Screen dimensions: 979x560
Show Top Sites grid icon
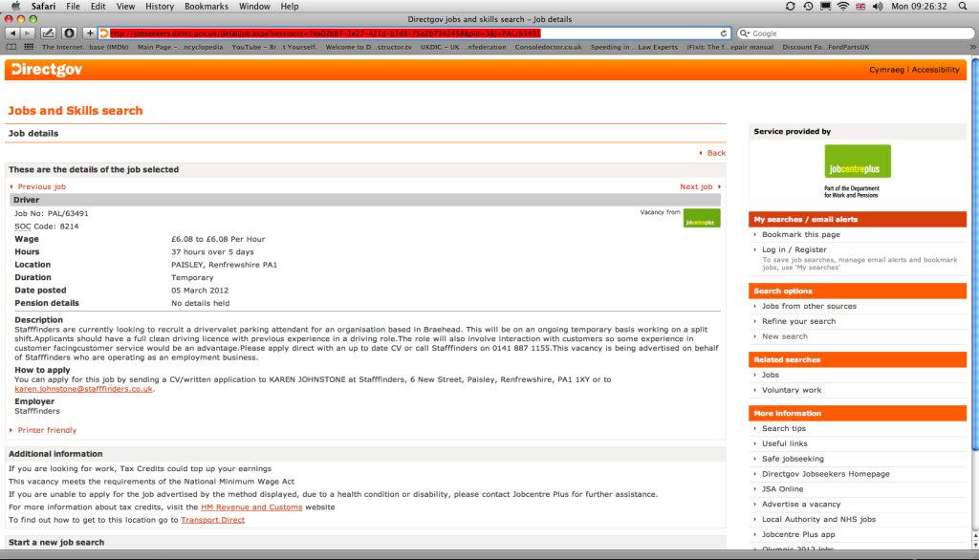[x=29, y=47]
